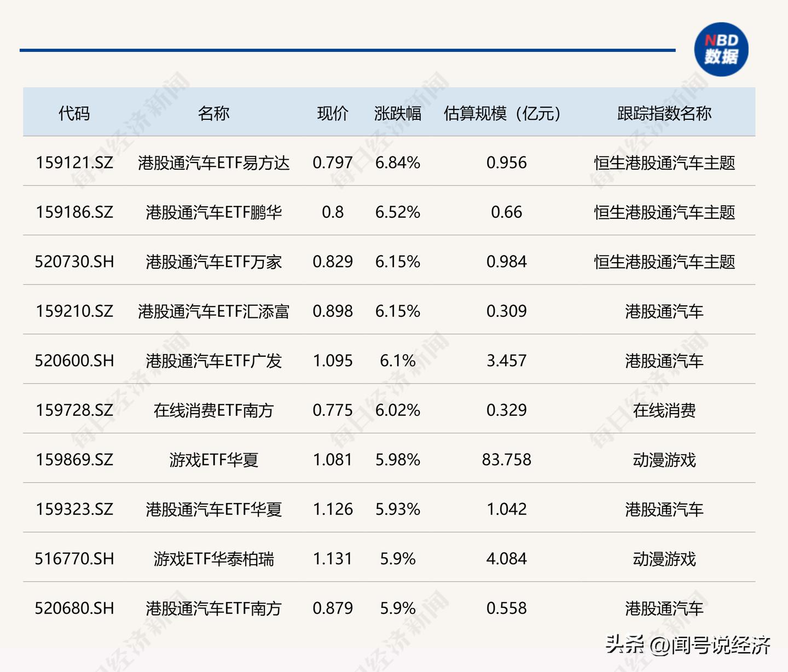Select name 游戏ETF华夏
This screenshot has width=788, height=672.
click(213, 460)
